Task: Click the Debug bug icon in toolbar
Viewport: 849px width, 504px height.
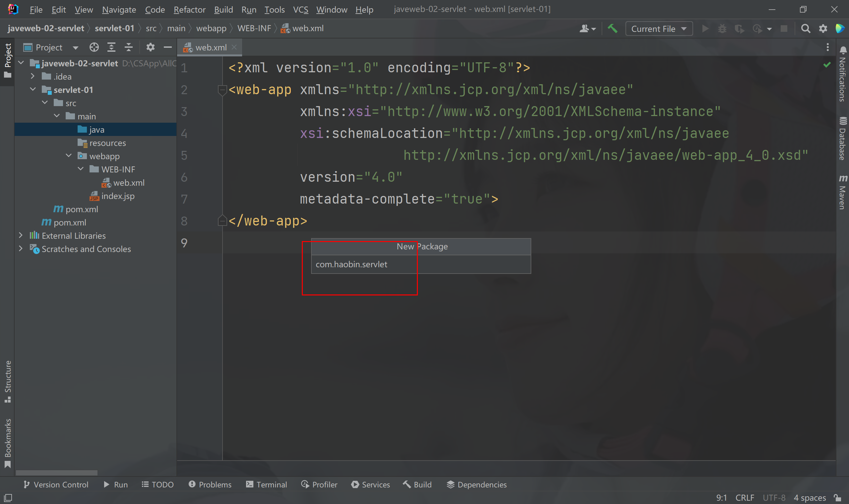Action: point(722,29)
